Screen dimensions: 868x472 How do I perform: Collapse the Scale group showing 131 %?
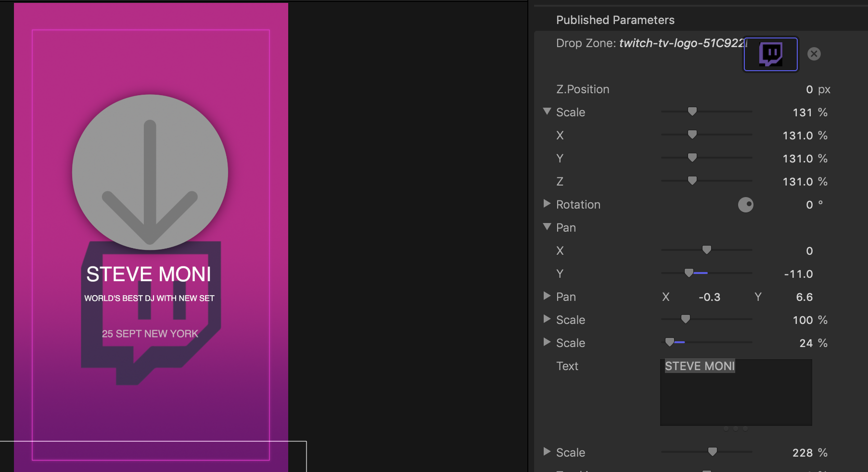(547, 112)
